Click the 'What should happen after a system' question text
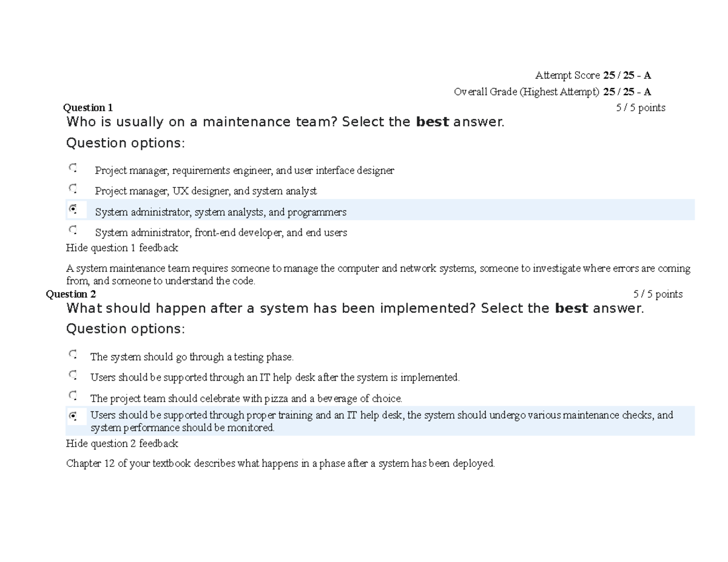The image size is (728, 562). pos(354,309)
